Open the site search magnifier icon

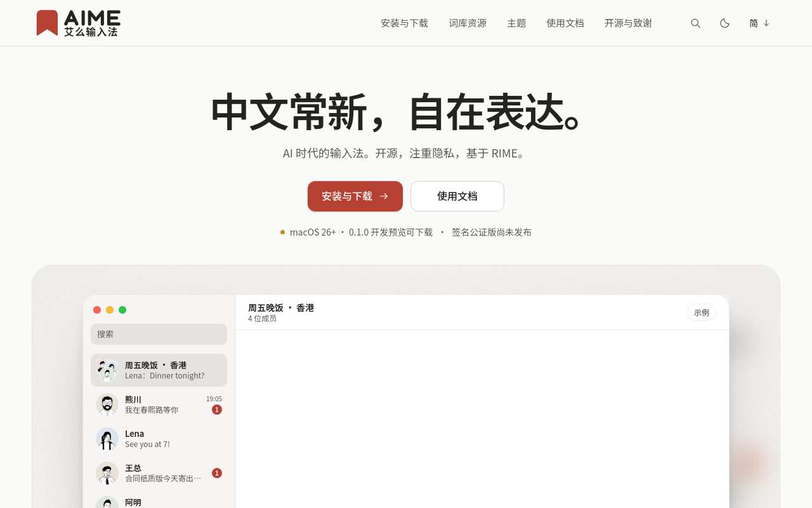pyautogui.click(x=696, y=23)
